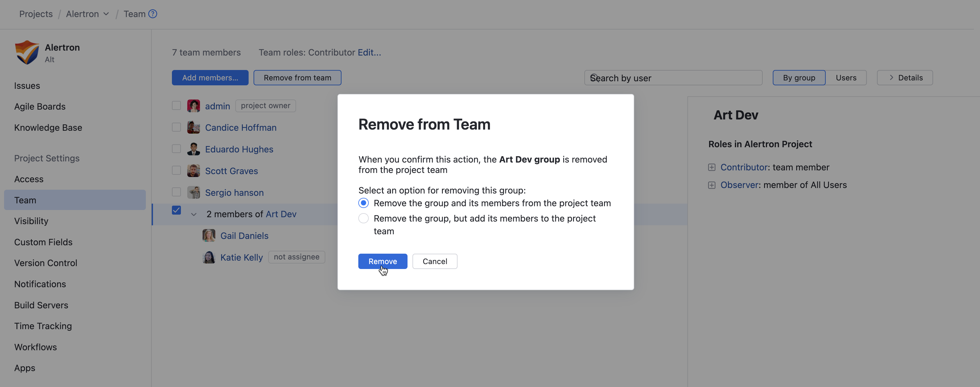Viewport: 980px width, 387px height.
Task: Select the option to add group members to the project team
Action: coord(363,219)
